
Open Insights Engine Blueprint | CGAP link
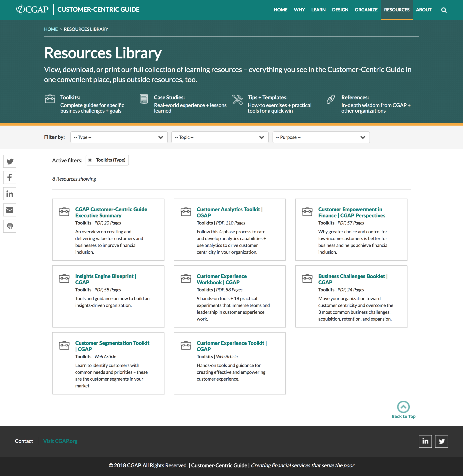106,279
